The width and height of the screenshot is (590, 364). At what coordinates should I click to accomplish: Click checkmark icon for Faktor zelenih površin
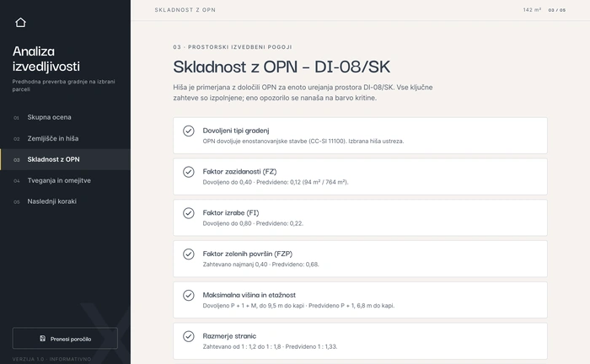(189, 254)
